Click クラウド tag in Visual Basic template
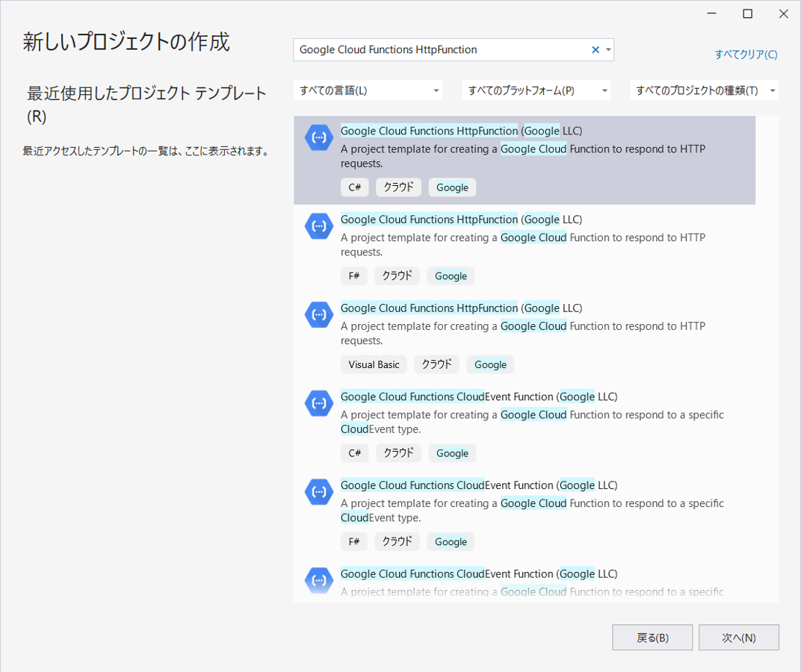The width and height of the screenshot is (801, 672). coord(437,364)
